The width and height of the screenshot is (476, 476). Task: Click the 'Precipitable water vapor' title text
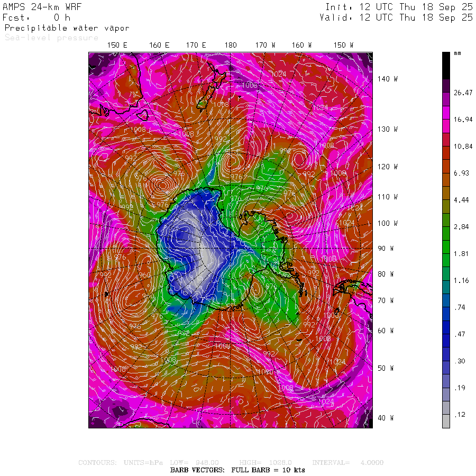click(x=67, y=28)
